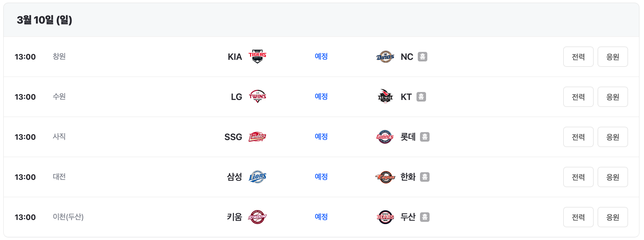The width and height of the screenshot is (644, 240).
Task: Open the KT Wiz team logo
Action: point(385,97)
